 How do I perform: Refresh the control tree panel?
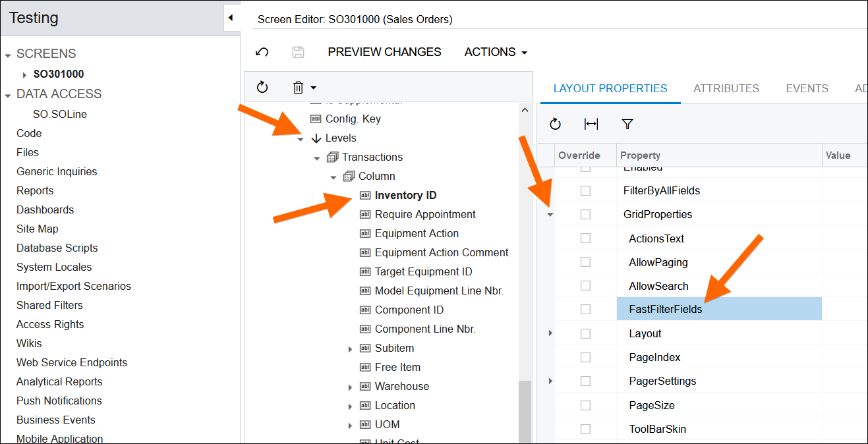[262, 87]
